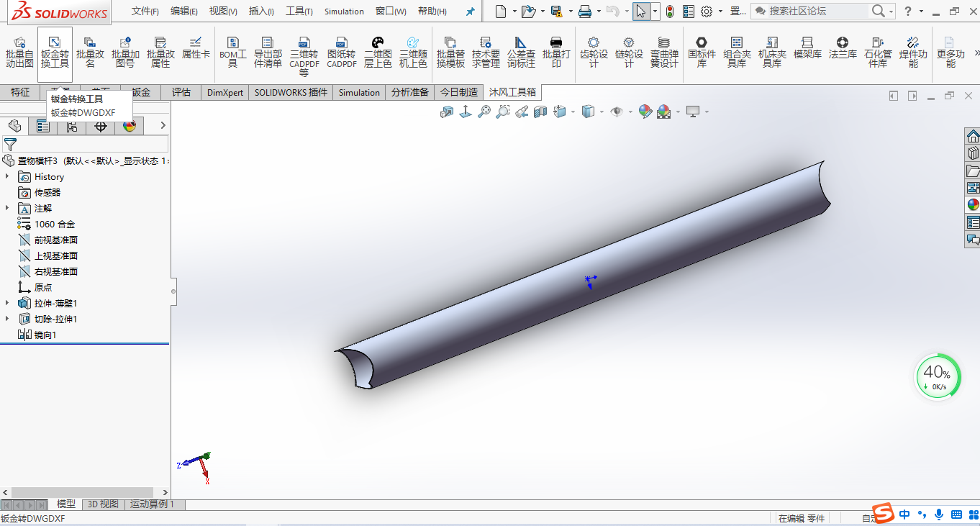Click the Print icon in title bar
The image size is (980, 526).
585,12
